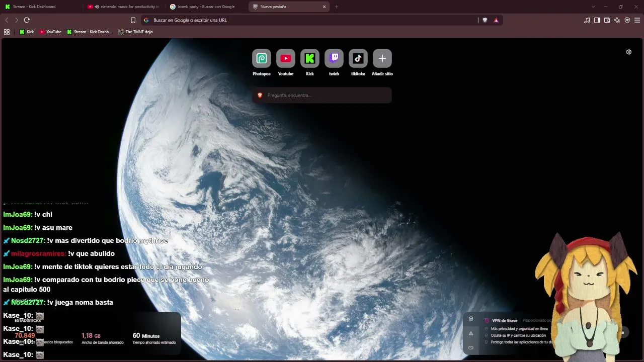Screen dimensions: 644x362
Task: Switch to the 'nintendo music for productivity' tab
Action: point(123,7)
